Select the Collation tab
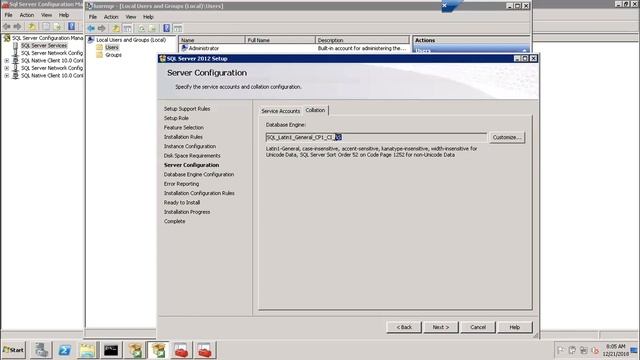 coord(315,110)
